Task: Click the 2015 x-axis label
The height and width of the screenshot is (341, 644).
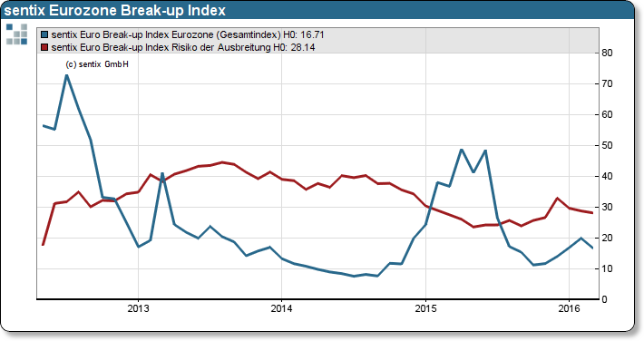Action: [x=426, y=308]
